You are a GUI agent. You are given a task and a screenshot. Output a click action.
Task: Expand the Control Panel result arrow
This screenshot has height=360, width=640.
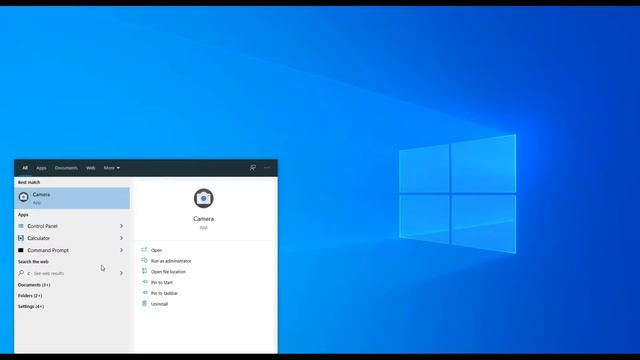click(x=121, y=226)
